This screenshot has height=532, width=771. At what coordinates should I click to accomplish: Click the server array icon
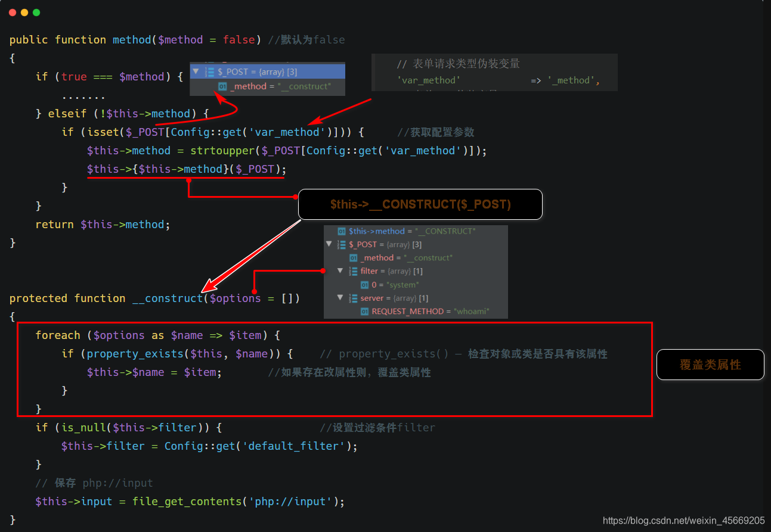click(x=353, y=298)
